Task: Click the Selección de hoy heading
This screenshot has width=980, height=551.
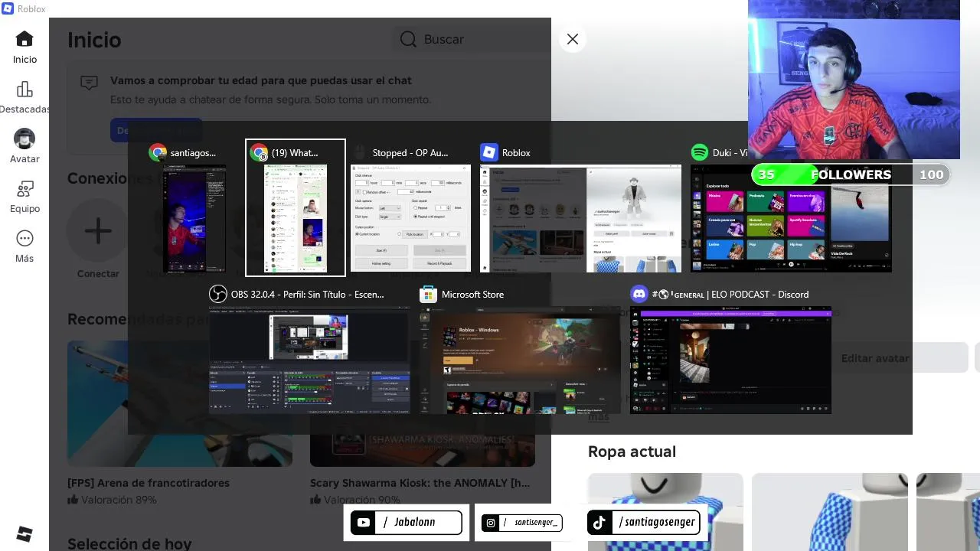Action: 129,543
